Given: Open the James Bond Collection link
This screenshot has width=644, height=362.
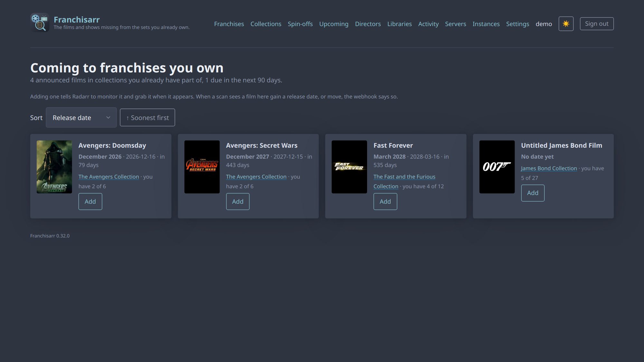Looking at the screenshot, I should pyautogui.click(x=549, y=168).
